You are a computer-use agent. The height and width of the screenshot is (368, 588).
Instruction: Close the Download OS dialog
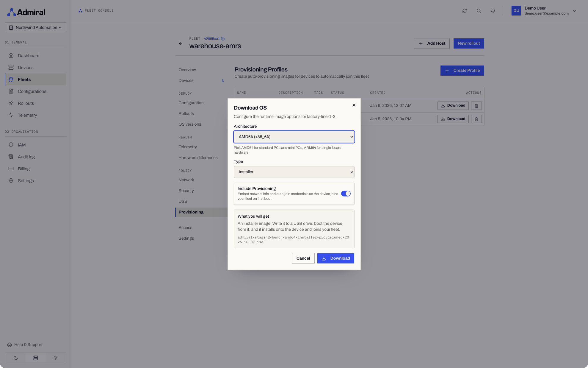(x=354, y=105)
